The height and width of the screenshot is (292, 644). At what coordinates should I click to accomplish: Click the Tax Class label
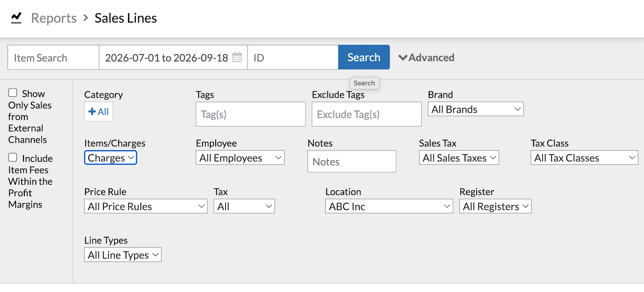point(550,143)
